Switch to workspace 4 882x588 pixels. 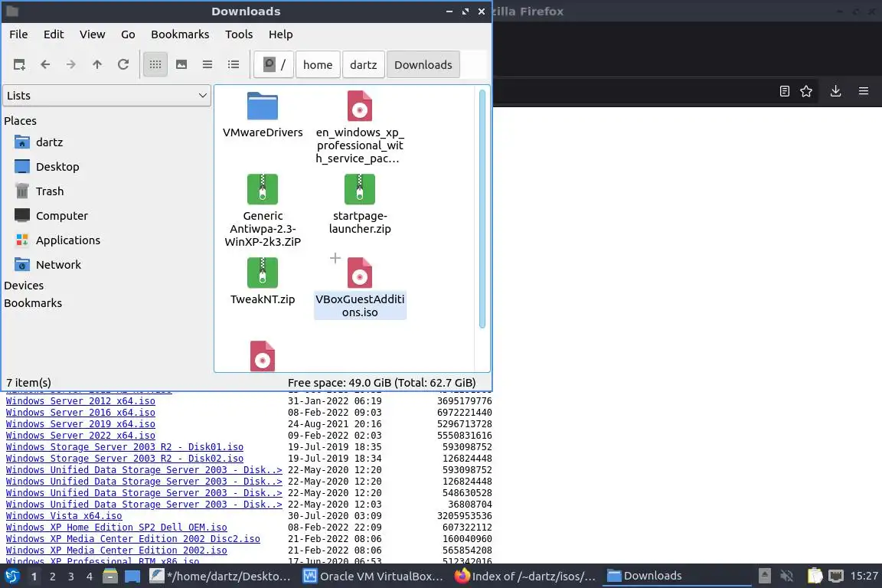pos(90,577)
